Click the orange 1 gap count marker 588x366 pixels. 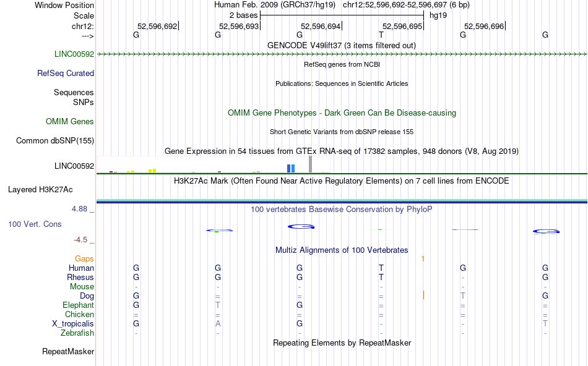(423, 259)
